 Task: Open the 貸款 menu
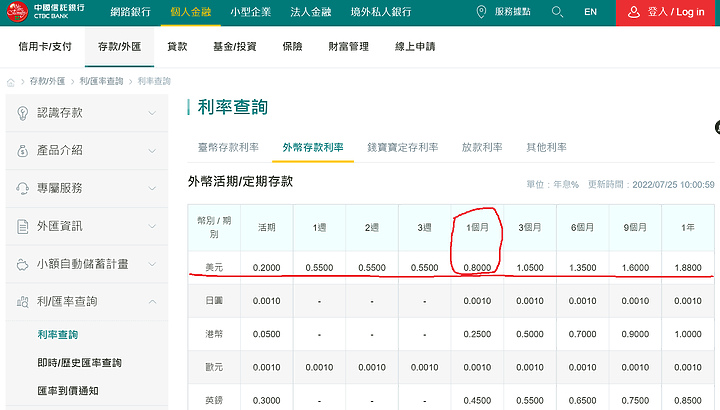point(177,46)
